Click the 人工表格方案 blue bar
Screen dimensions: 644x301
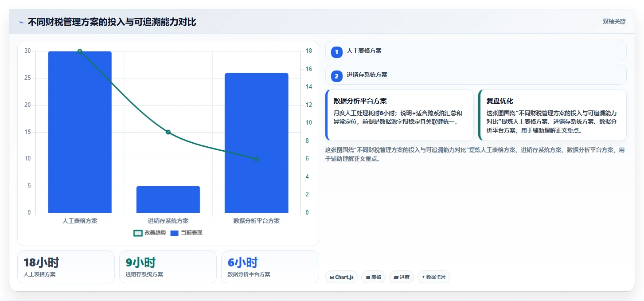point(80,132)
